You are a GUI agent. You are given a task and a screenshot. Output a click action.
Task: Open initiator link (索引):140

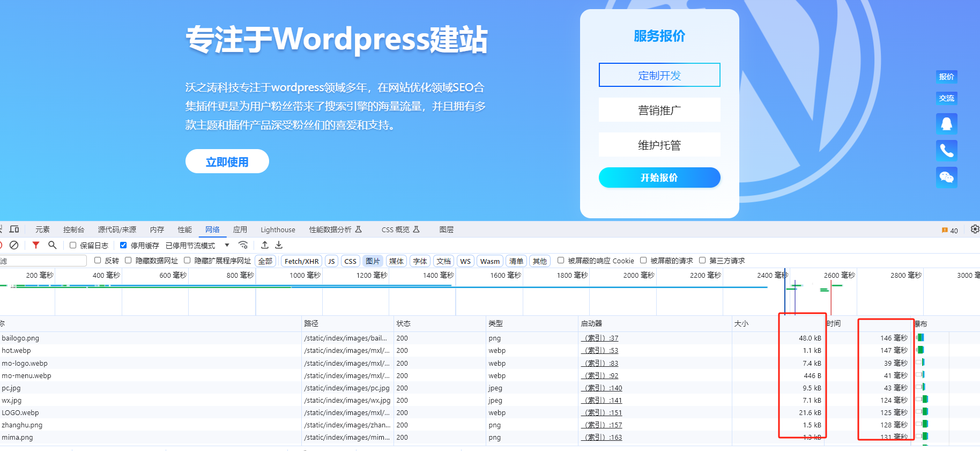coord(602,388)
